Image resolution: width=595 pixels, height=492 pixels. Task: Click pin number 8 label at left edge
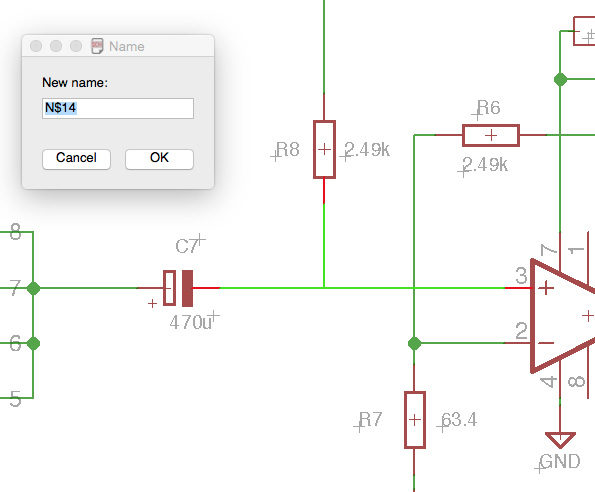pos(15,232)
